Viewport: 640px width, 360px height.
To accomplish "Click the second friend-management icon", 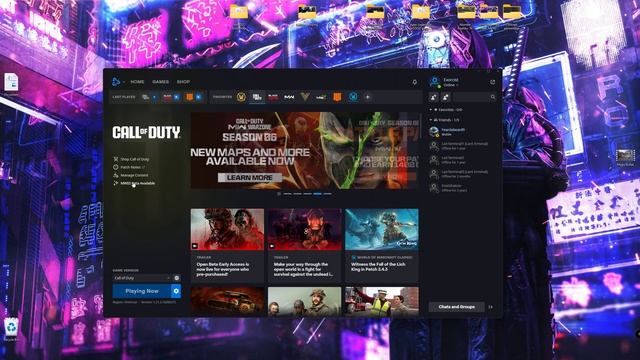I will pyautogui.click(x=446, y=97).
